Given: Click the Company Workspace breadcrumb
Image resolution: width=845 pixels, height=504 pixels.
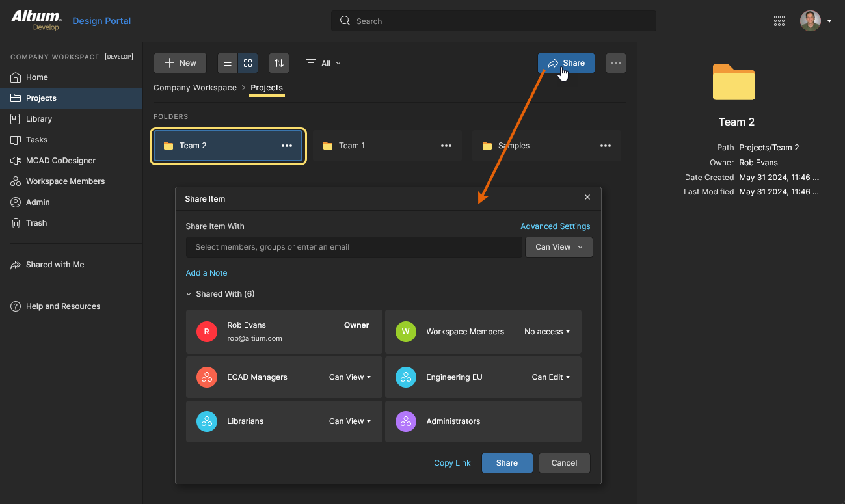Looking at the screenshot, I should pyautogui.click(x=195, y=88).
